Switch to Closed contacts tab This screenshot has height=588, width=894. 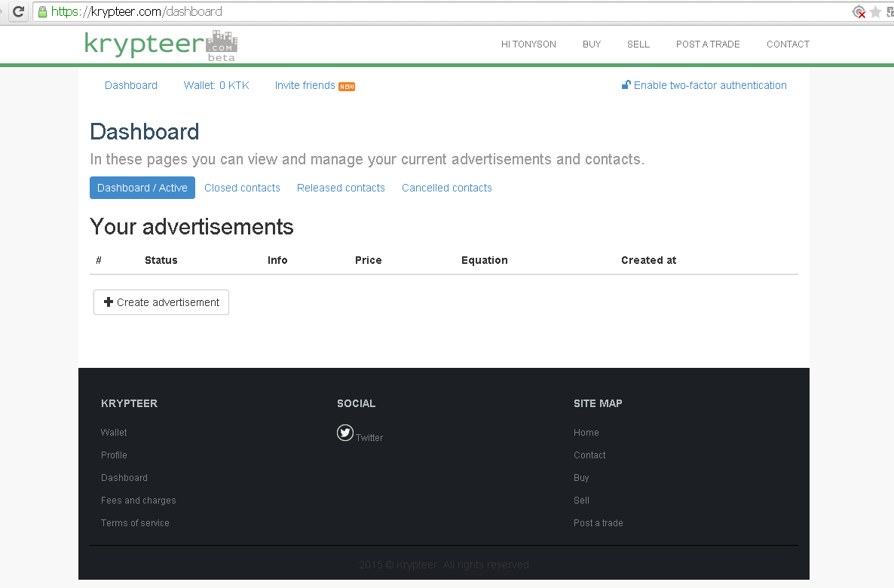pos(242,188)
